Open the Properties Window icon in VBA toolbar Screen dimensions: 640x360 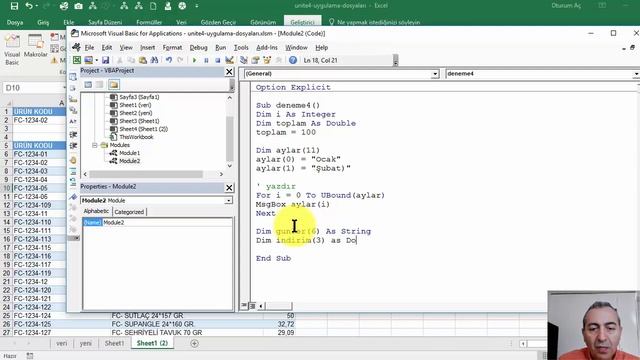pos(256,60)
